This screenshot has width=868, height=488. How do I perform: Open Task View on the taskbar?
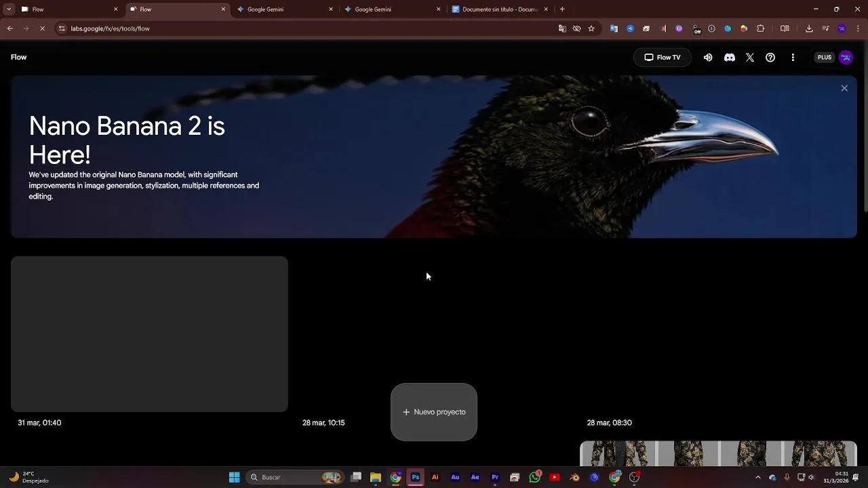(x=356, y=477)
